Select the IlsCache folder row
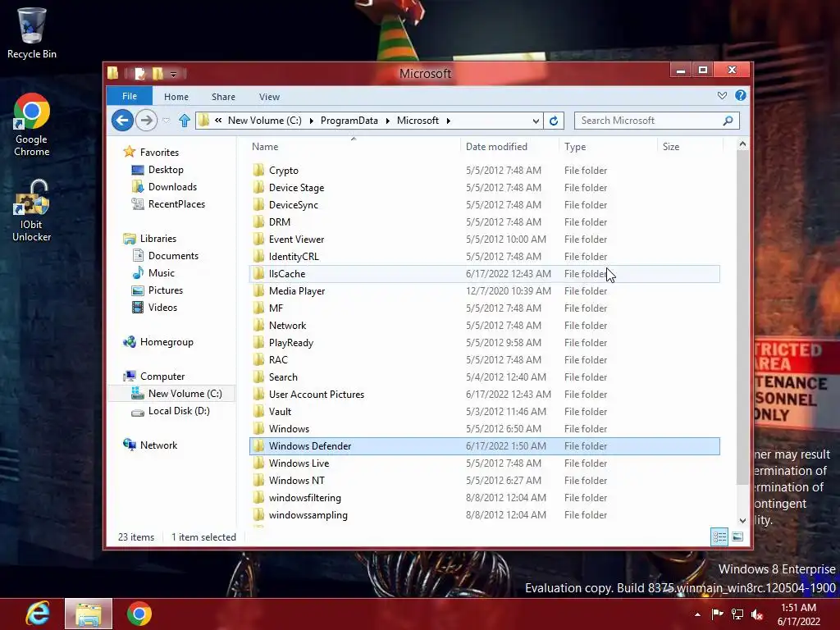The height and width of the screenshot is (630, 840). [x=484, y=274]
